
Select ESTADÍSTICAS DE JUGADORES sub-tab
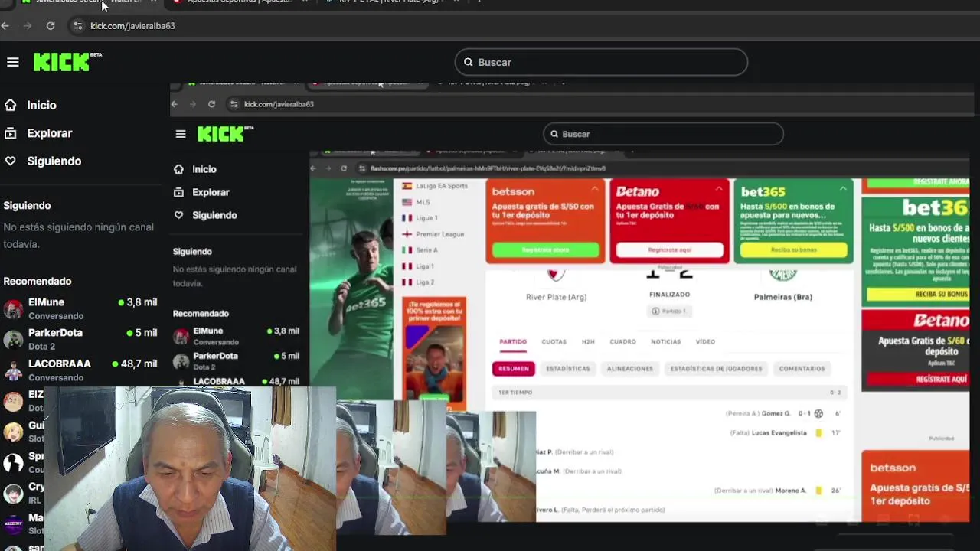(x=716, y=369)
